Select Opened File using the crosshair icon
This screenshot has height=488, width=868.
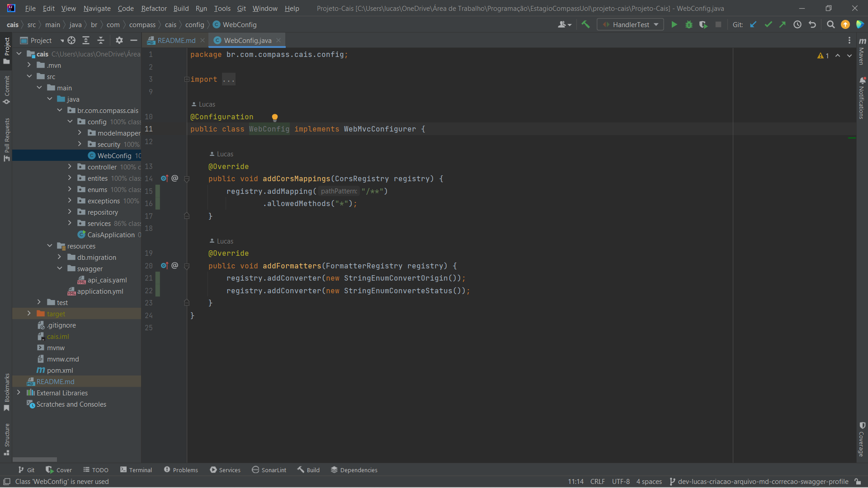pos(71,40)
